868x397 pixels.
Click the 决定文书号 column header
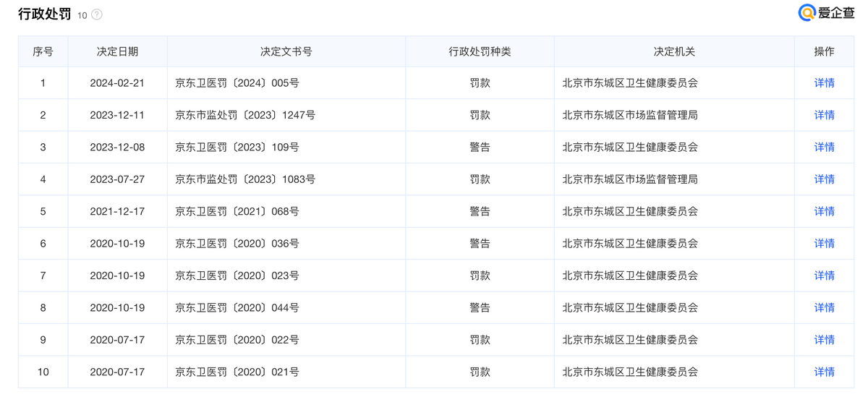click(x=286, y=51)
